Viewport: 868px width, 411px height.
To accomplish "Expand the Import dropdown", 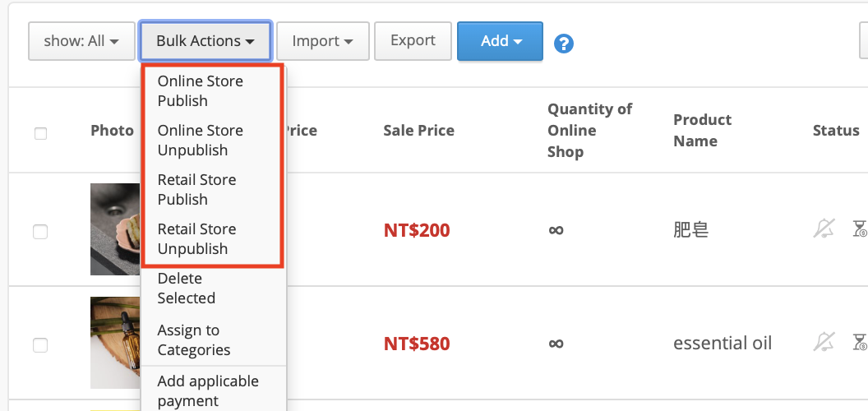I will point(323,41).
